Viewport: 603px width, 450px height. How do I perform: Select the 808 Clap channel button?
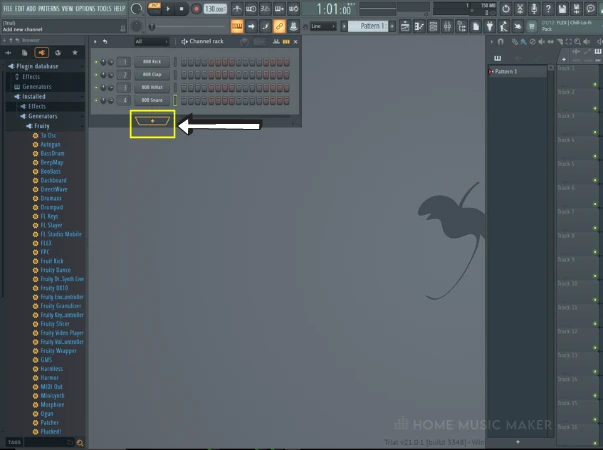pyautogui.click(x=152, y=75)
